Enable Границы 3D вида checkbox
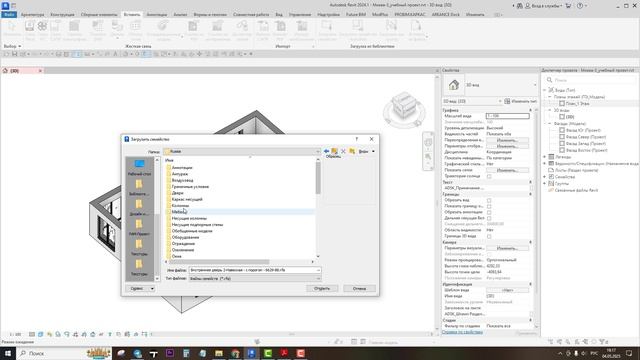Screen dimensions: 640x360 coord(489,236)
